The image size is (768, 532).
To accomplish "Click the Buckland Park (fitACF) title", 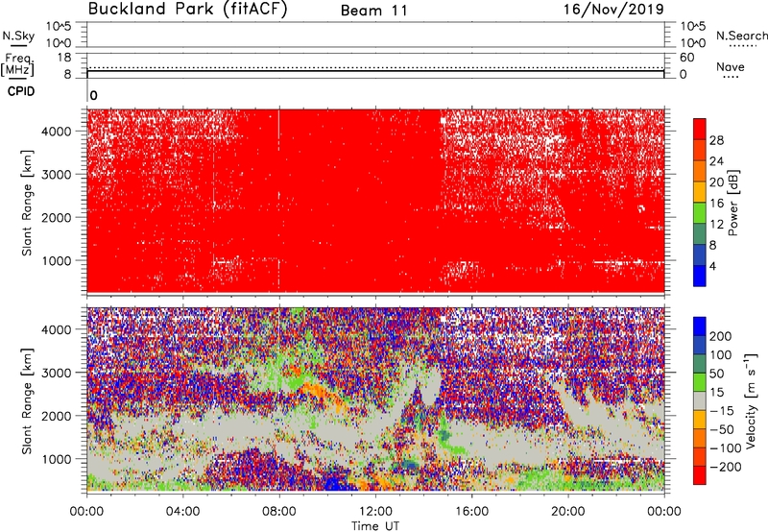I will [187, 10].
